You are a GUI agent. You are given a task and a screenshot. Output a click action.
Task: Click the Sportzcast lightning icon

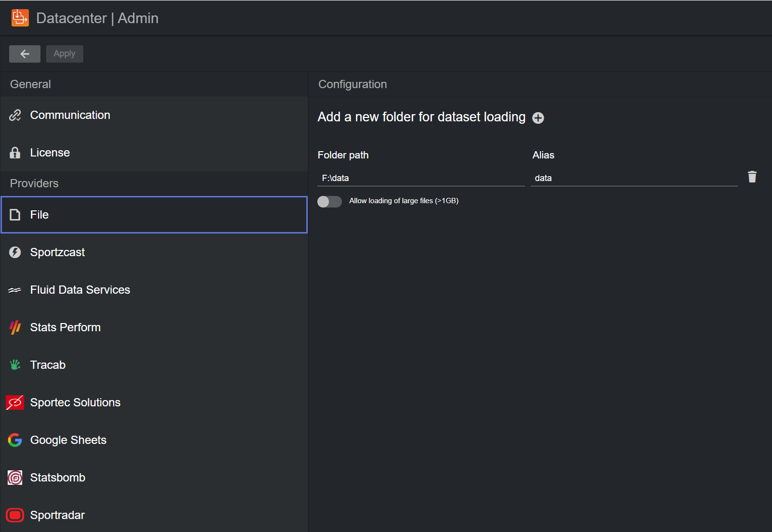[x=15, y=252]
